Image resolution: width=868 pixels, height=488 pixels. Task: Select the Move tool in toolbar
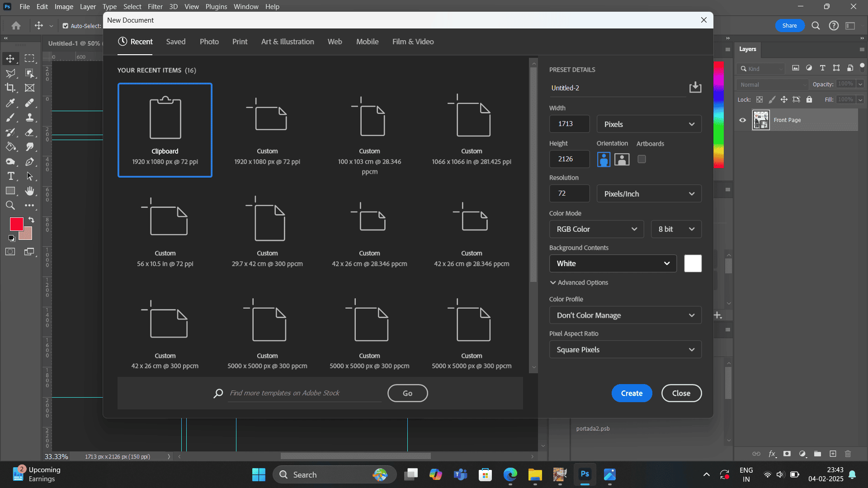(x=10, y=59)
